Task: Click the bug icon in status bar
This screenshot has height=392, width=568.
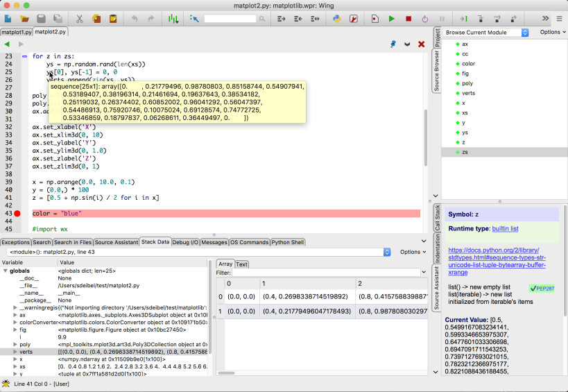Action: click(x=6, y=384)
